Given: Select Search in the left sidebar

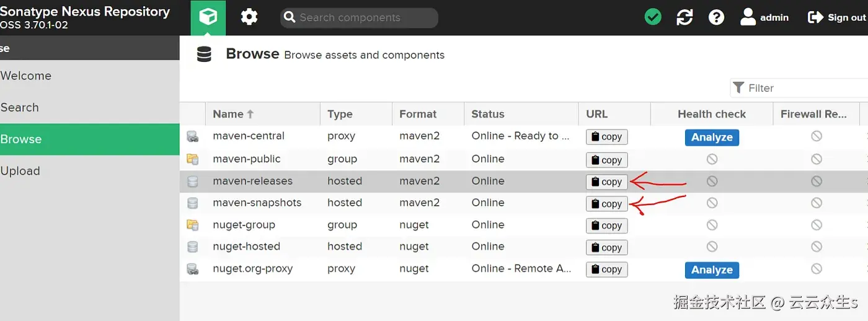Looking at the screenshot, I should (x=20, y=107).
